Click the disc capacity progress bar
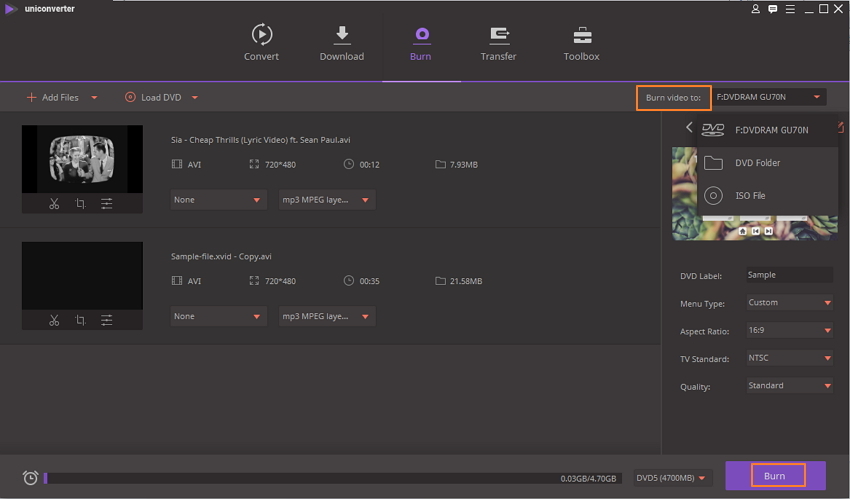This screenshot has height=499, width=850. pyautogui.click(x=332, y=478)
